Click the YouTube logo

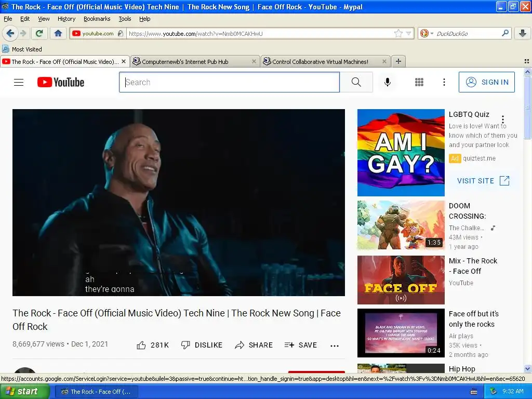[x=60, y=82]
